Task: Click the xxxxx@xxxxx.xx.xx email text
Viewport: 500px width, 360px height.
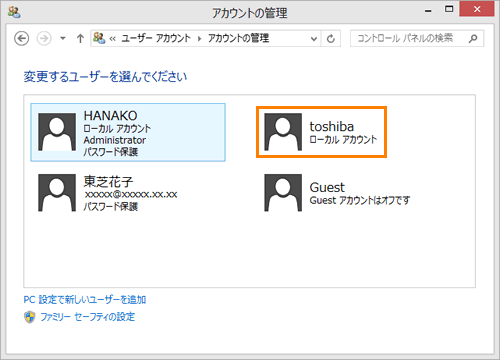Action: pyautogui.click(x=131, y=194)
